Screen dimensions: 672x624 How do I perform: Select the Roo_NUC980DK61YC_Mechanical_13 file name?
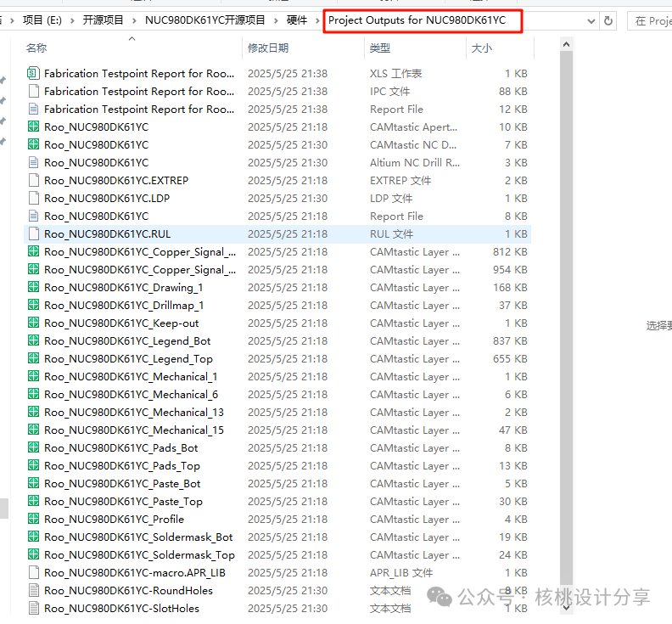134,412
